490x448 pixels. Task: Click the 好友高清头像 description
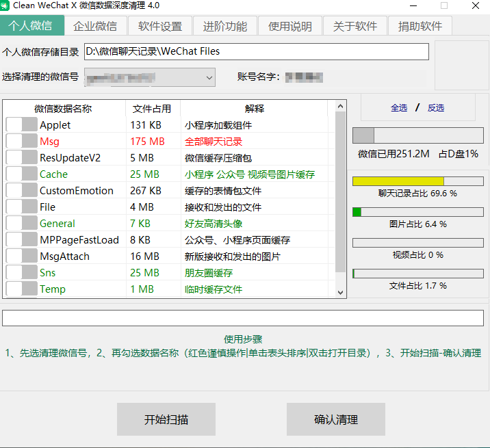[214, 224]
